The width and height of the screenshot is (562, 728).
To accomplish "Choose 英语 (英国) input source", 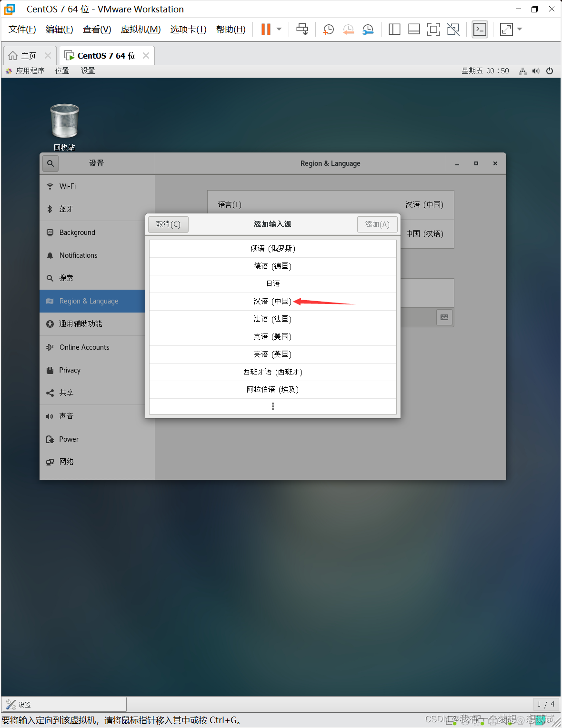I will (x=273, y=354).
